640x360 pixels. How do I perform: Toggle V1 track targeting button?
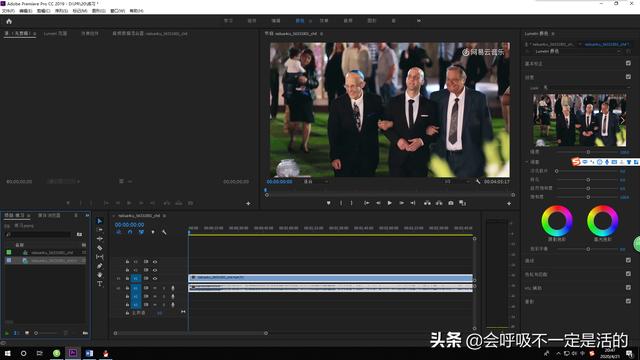[x=136, y=278]
